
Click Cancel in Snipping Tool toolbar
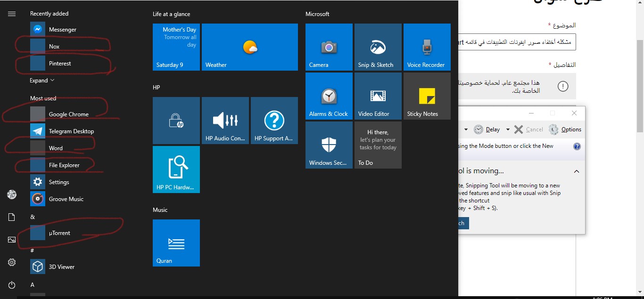528,129
